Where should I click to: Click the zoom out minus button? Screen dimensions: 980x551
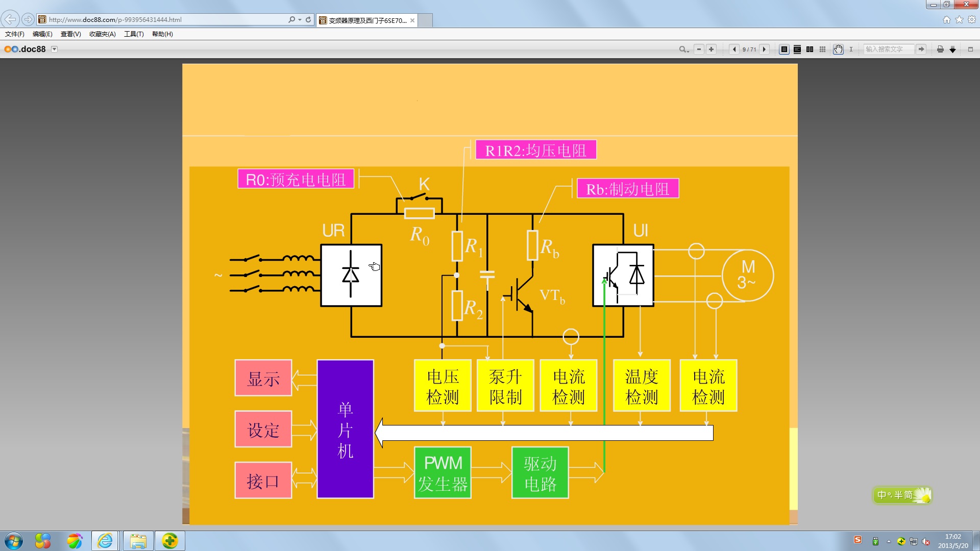click(x=699, y=49)
